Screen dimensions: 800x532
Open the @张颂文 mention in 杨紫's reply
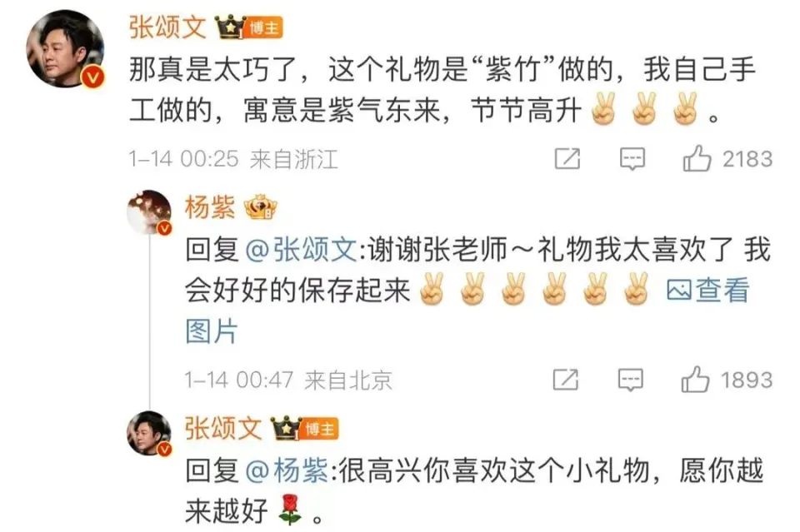301,251
